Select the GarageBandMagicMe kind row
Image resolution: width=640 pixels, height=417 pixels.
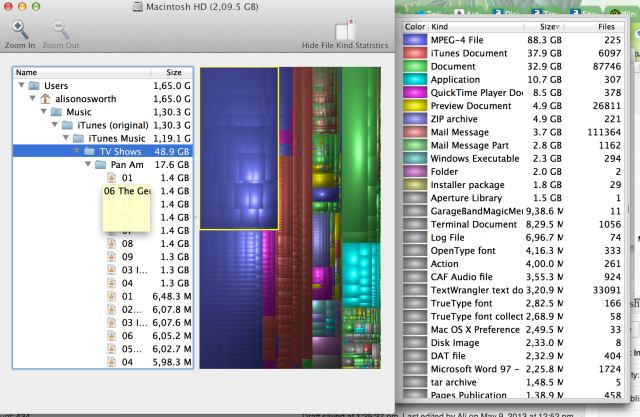click(x=513, y=211)
